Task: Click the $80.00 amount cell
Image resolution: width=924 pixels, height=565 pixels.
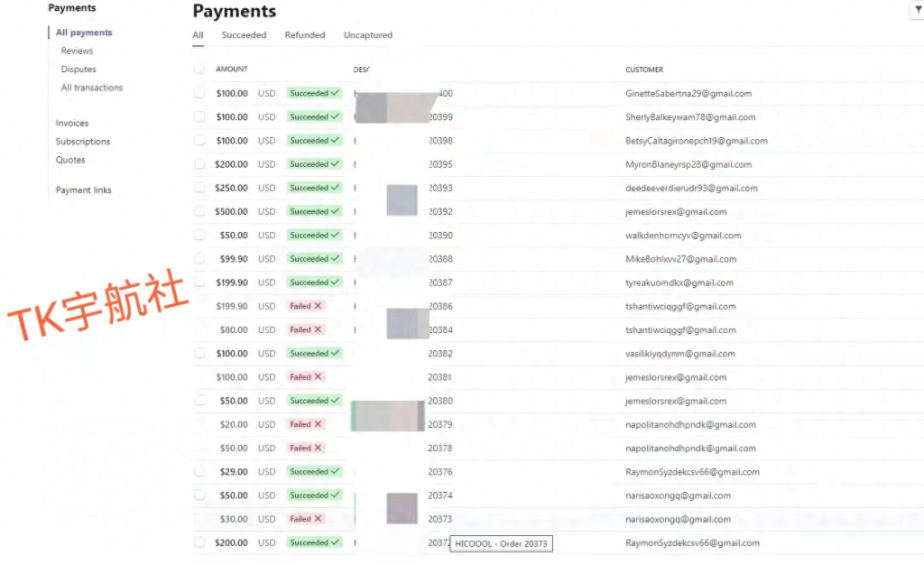Action: (x=234, y=329)
